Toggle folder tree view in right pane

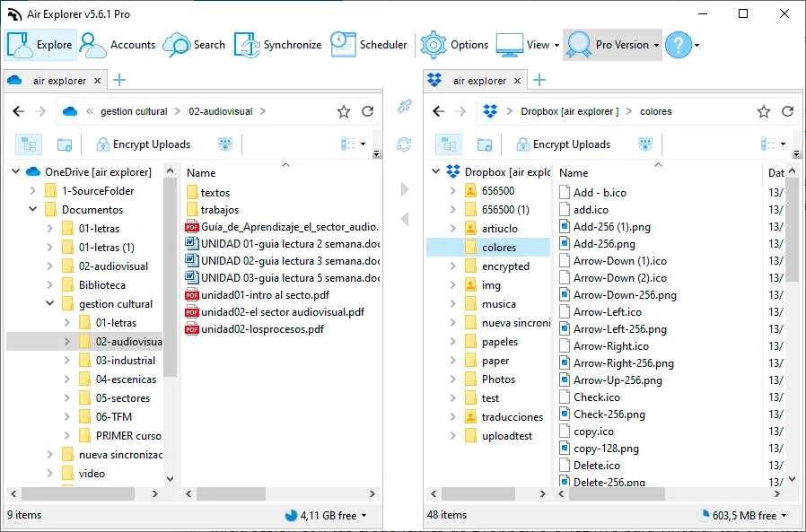(449, 144)
